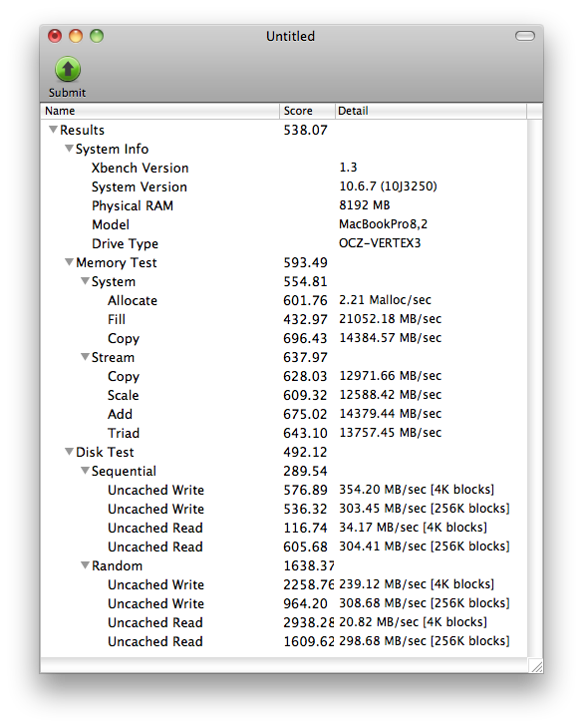Screen dimensions: 583x728
Task: Select the Triad row
Action: 284,433
